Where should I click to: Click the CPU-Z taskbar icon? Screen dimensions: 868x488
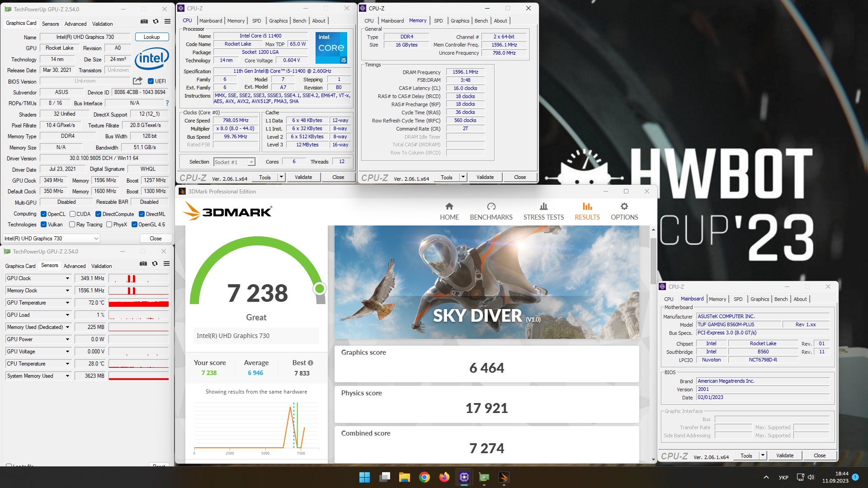tap(464, 477)
